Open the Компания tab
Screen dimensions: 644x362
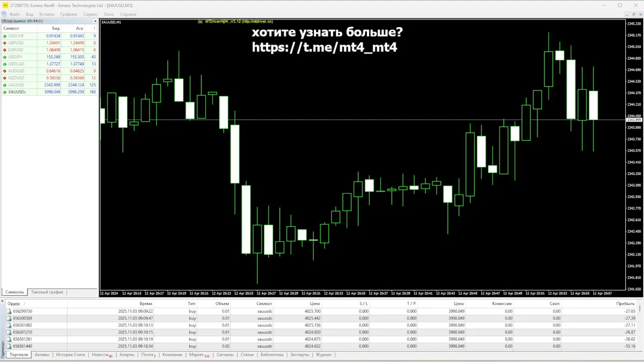point(172,355)
